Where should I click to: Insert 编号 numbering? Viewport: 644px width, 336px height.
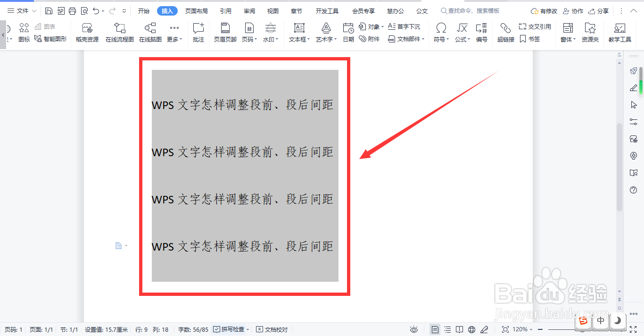(481, 33)
